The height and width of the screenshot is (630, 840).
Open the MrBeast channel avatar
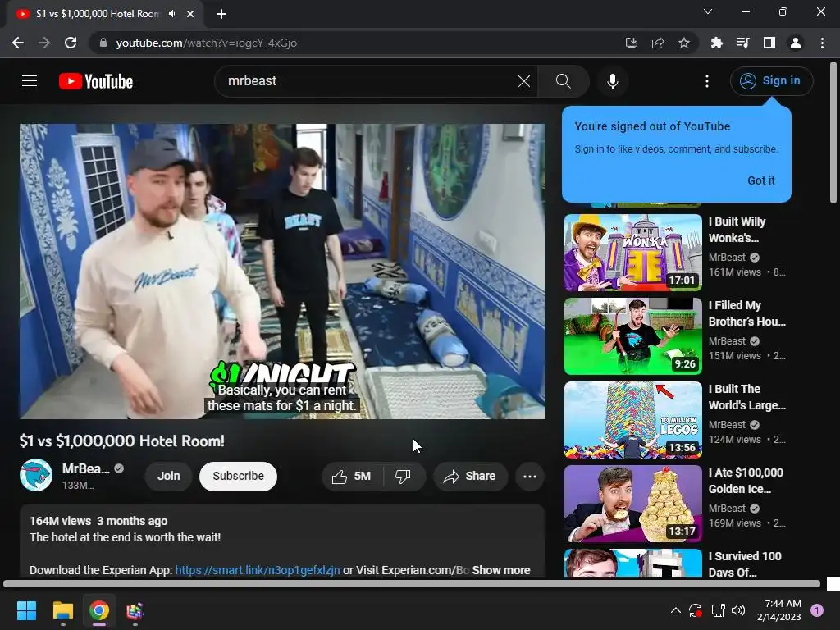pyautogui.click(x=36, y=475)
